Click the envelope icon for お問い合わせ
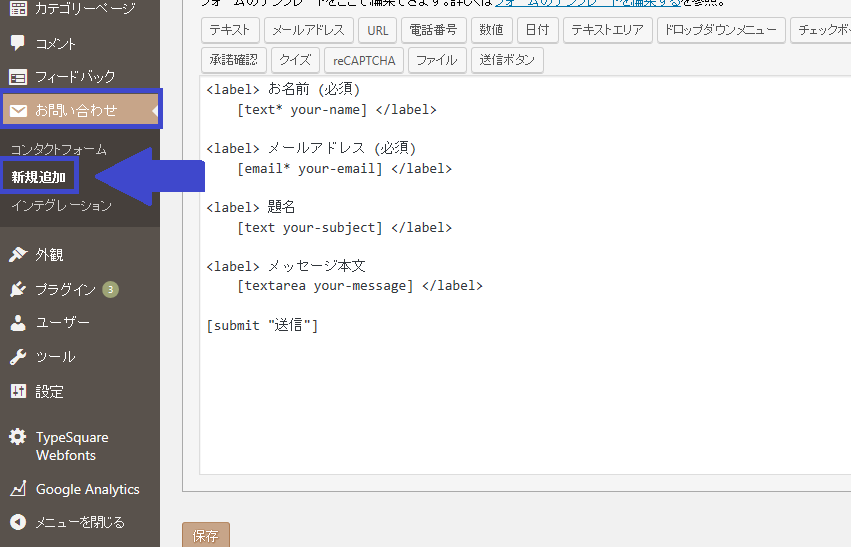 coord(18,110)
